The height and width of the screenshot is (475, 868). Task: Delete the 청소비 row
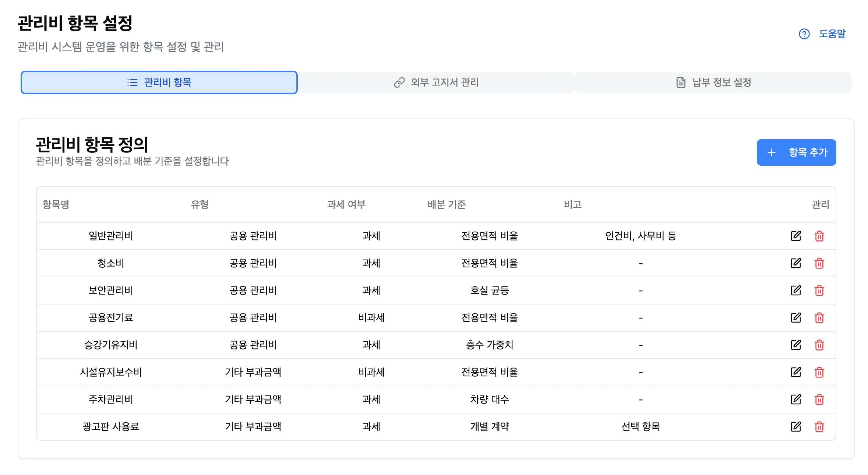(819, 263)
